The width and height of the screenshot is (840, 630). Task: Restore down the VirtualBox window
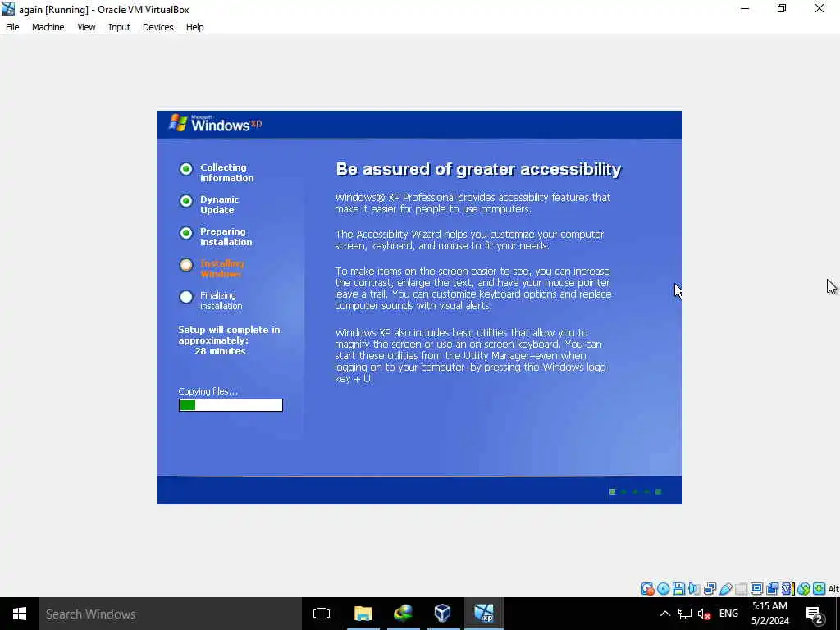782,9
